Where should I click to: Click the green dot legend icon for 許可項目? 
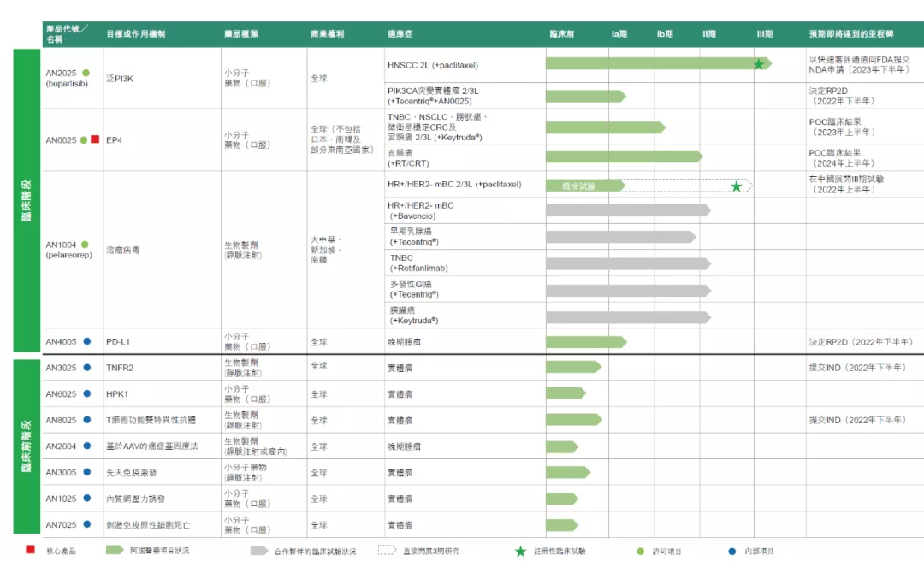pos(641,552)
